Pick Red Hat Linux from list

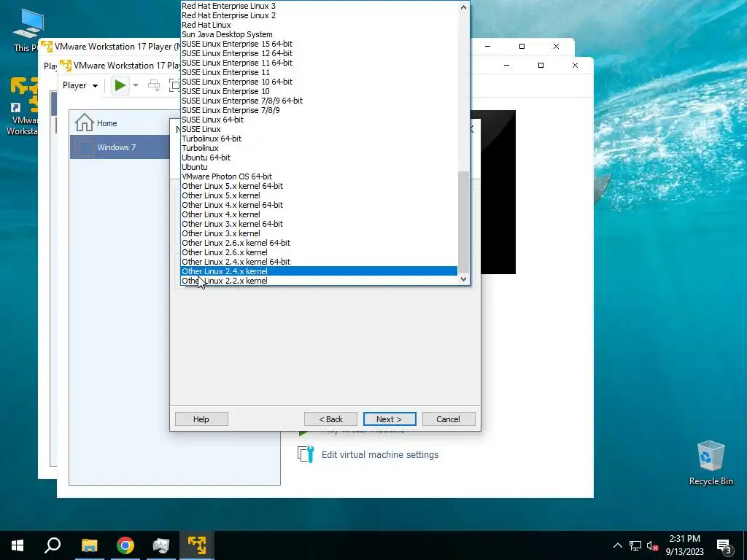pyautogui.click(x=320, y=25)
